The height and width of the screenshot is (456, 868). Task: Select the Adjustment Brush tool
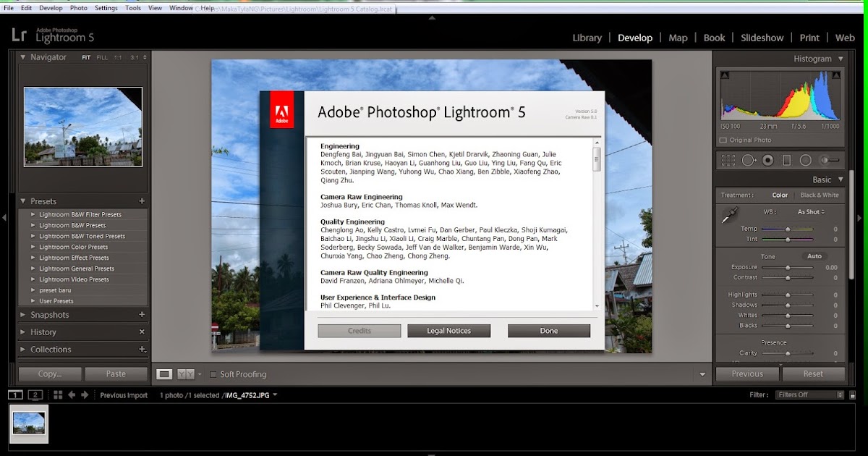[830, 160]
